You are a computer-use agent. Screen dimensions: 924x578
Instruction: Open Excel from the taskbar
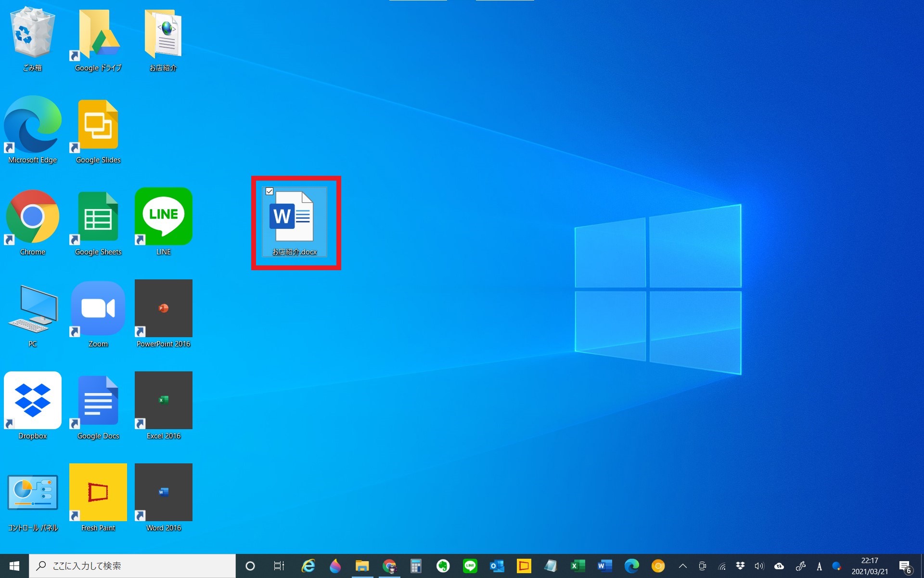click(x=578, y=566)
